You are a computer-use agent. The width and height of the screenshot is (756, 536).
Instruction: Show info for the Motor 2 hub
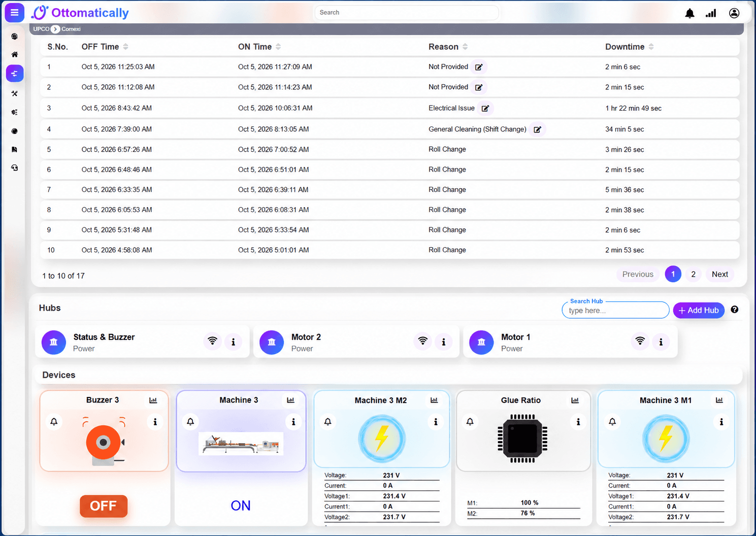coord(444,342)
